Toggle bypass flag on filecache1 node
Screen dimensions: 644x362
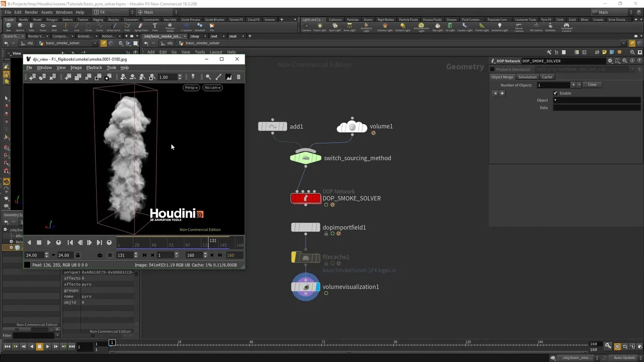(294, 257)
